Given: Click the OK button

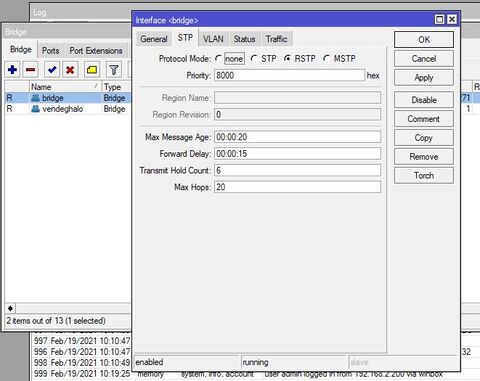Looking at the screenshot, I should tap(424, 40).
